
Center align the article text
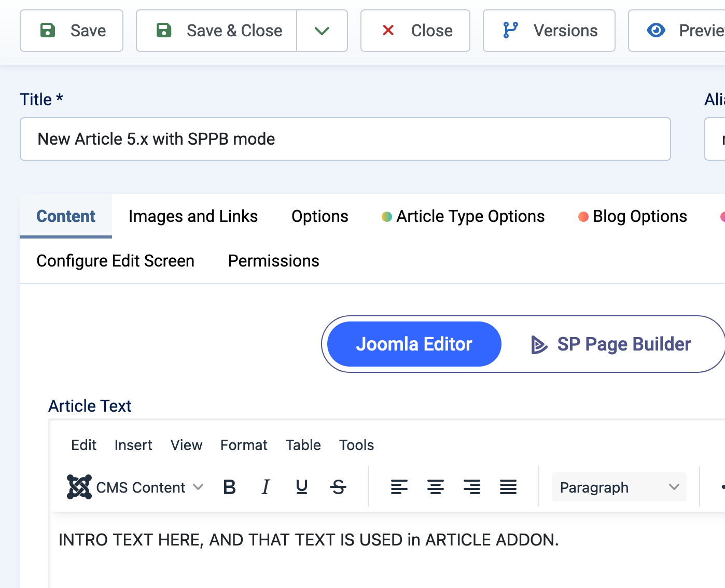click(436, 487)
